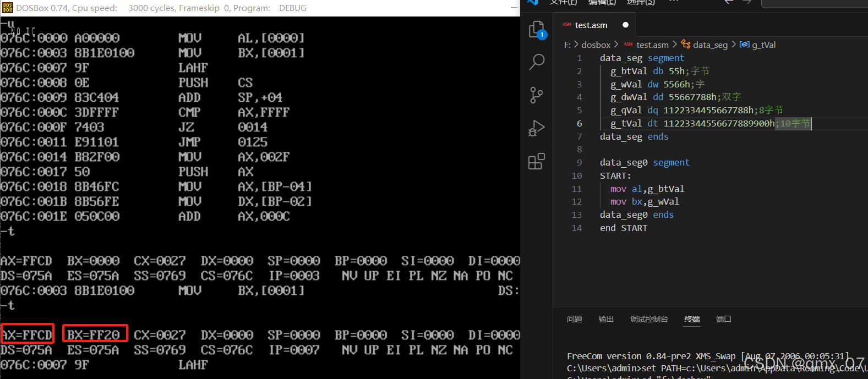The width and height of the screenshot is (868, 379).
Task: Click the VS Code command center search box
Action: [815, 3]
